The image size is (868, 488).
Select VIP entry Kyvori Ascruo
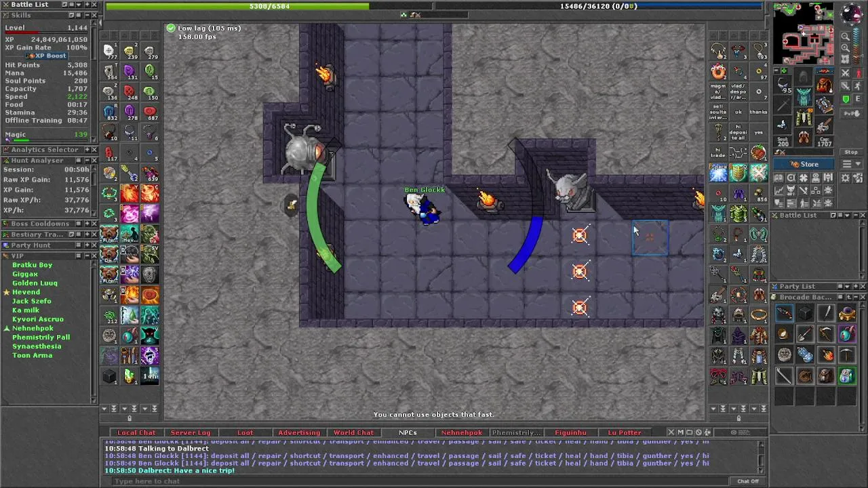coord(37,319)
